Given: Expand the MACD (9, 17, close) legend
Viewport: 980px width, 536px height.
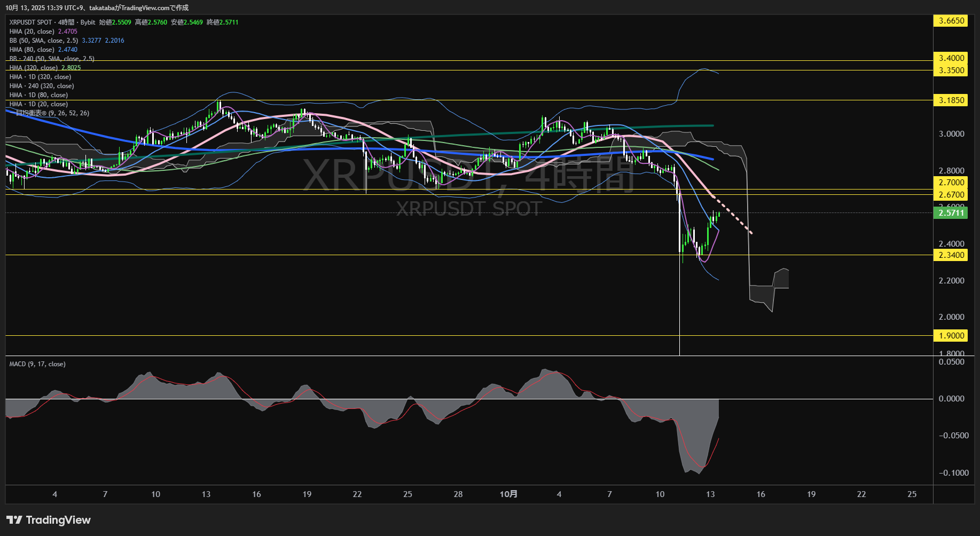Looking at the screenshot, I should click(37, 364).
